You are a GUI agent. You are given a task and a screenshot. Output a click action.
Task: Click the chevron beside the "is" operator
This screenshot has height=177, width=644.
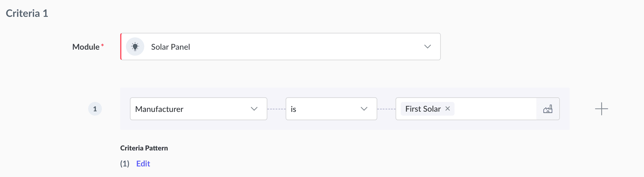(364, 109)
